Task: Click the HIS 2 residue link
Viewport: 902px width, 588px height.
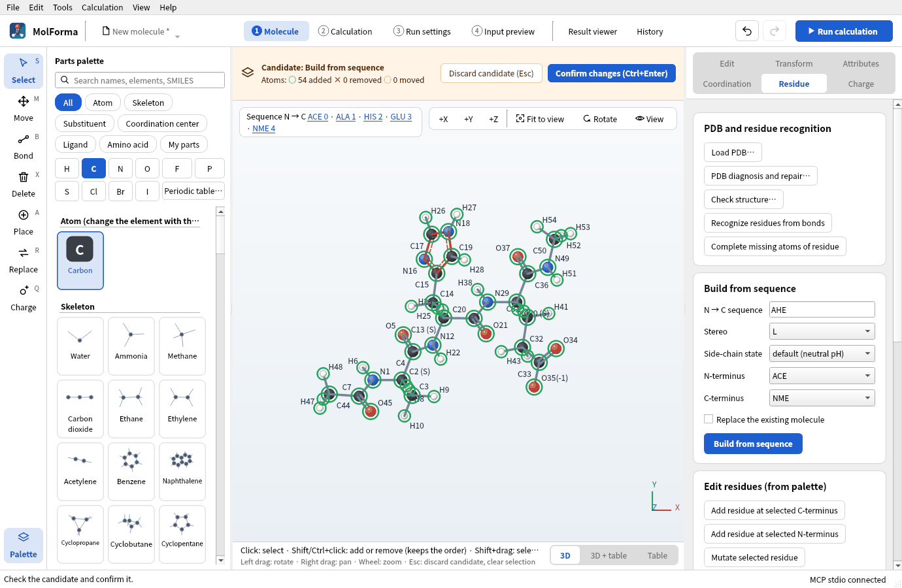Action: pyautogui.click(x=373, y=116)
